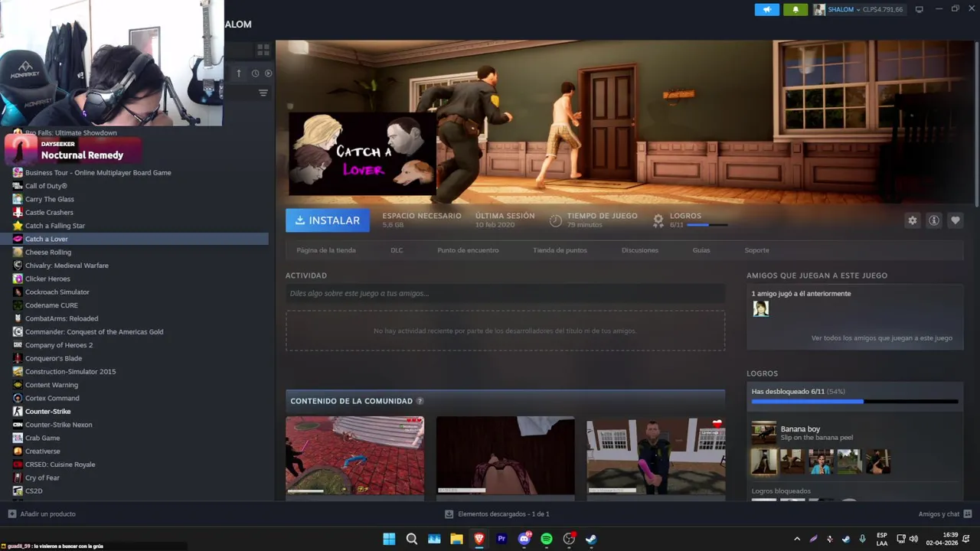Open first community screenshot with red ground
This screenshot has height=551, width=980.
354,455
